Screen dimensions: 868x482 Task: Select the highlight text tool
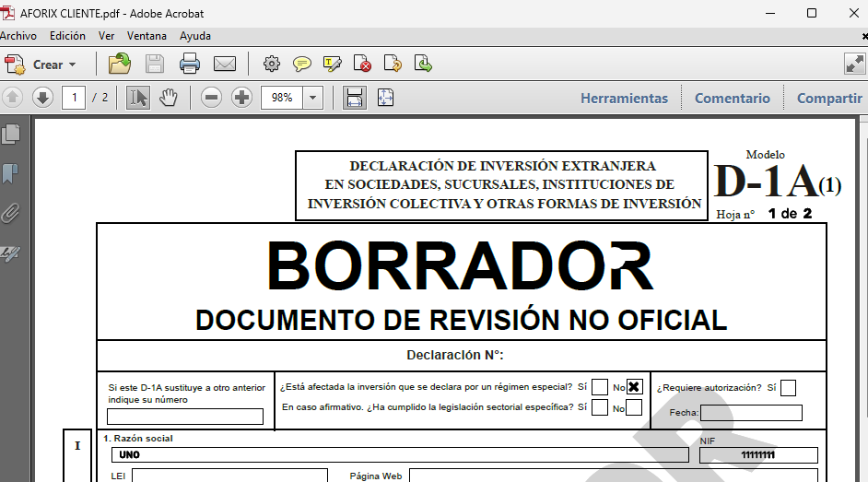click(333, 65)
